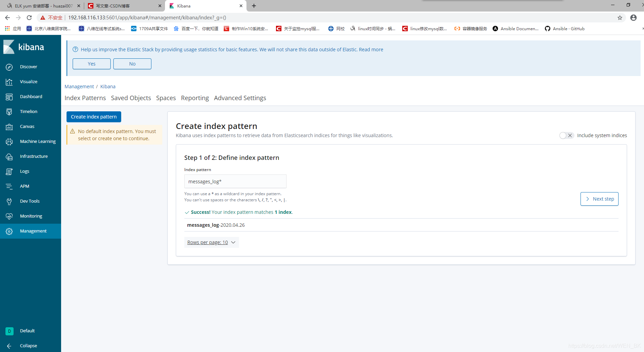Click the insecure site warning icon
Image resolution: width=644 pixels, height=352 pixels.
coord(43,18)
